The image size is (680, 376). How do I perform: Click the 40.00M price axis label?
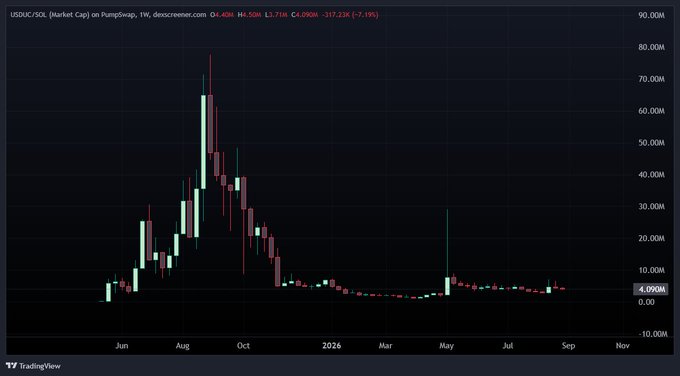(x=651, y=174)
